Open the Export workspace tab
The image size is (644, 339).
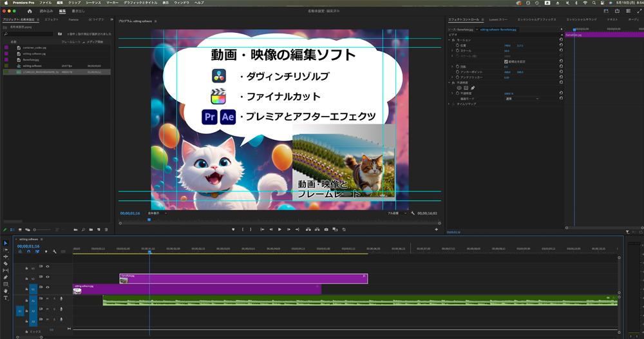[78, 11]
